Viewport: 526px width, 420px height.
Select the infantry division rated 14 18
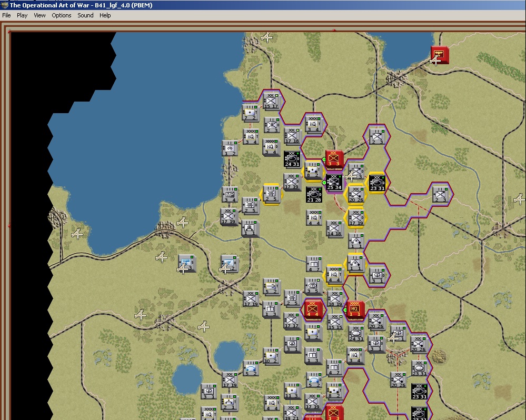(334, 229)
